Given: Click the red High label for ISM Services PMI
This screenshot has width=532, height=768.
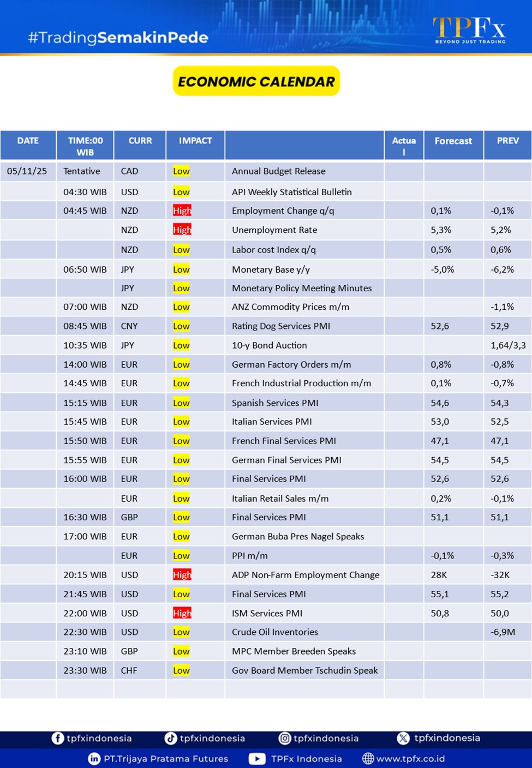Looking at the screenshot, I should [x=182, y=613].
